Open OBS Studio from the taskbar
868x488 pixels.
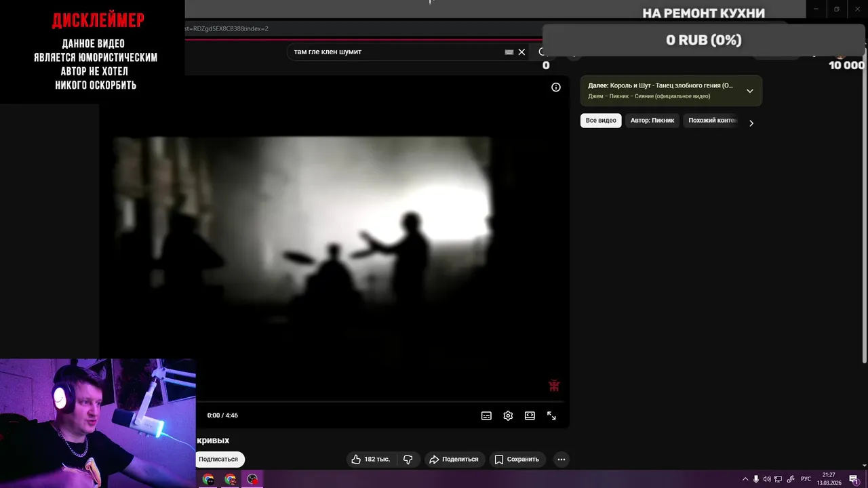(x=252, y=479)
